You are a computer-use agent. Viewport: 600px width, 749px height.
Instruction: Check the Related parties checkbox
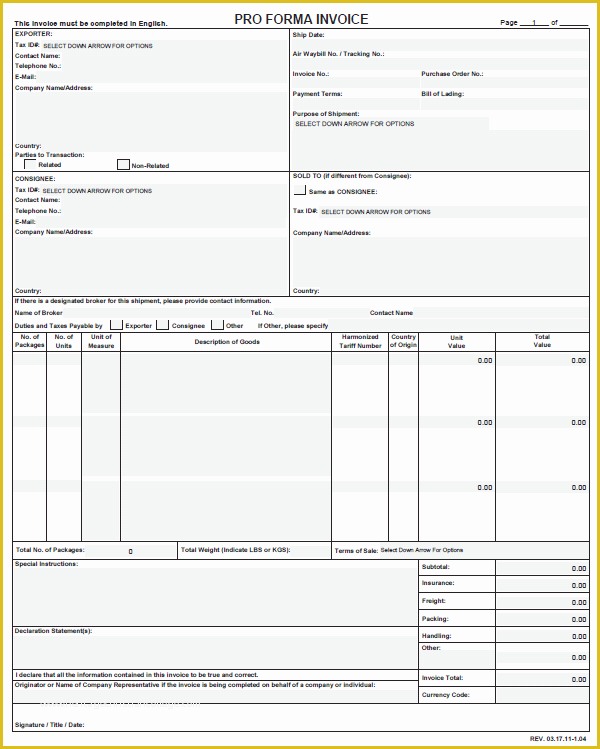tap(30, 164)
